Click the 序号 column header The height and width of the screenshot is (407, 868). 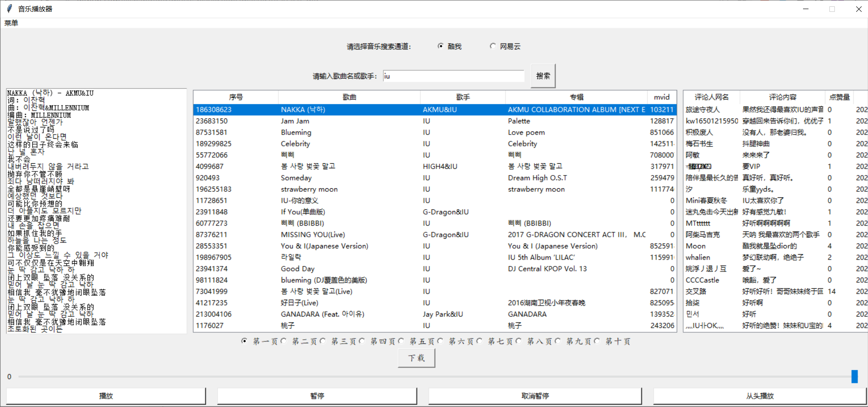[236, 97]
